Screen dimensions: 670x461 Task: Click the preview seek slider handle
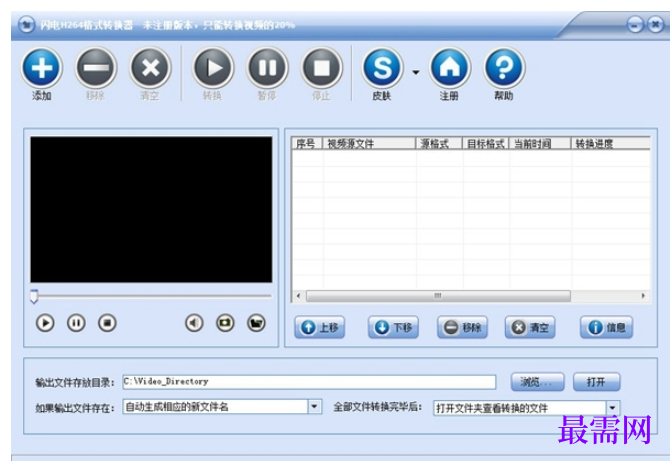34,296
